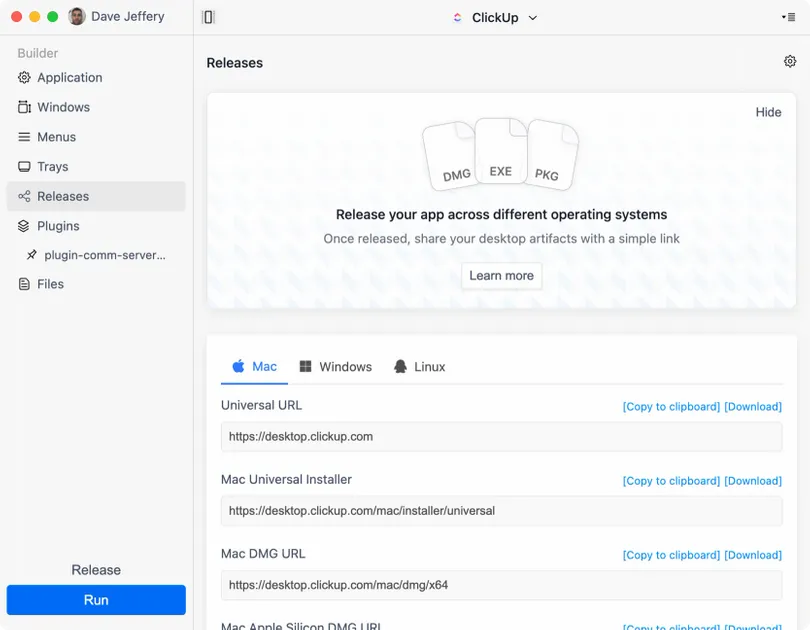Open the Plugins builder section
The width and height of the screenshot is (810, 630).
[x=57, y=225]
